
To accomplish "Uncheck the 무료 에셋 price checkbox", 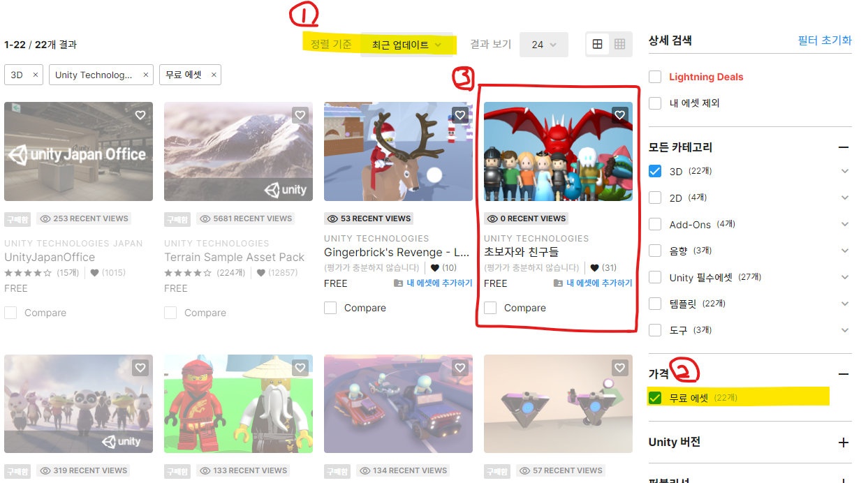I will point(655,398).
